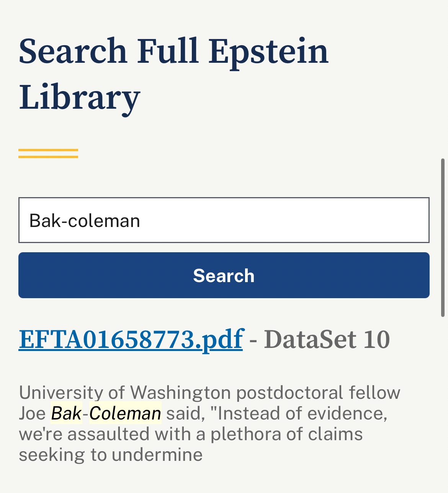The image size is (448, 493).
Task: Click "Instead of evidence" quote text
Action: [x=302, y=413]
